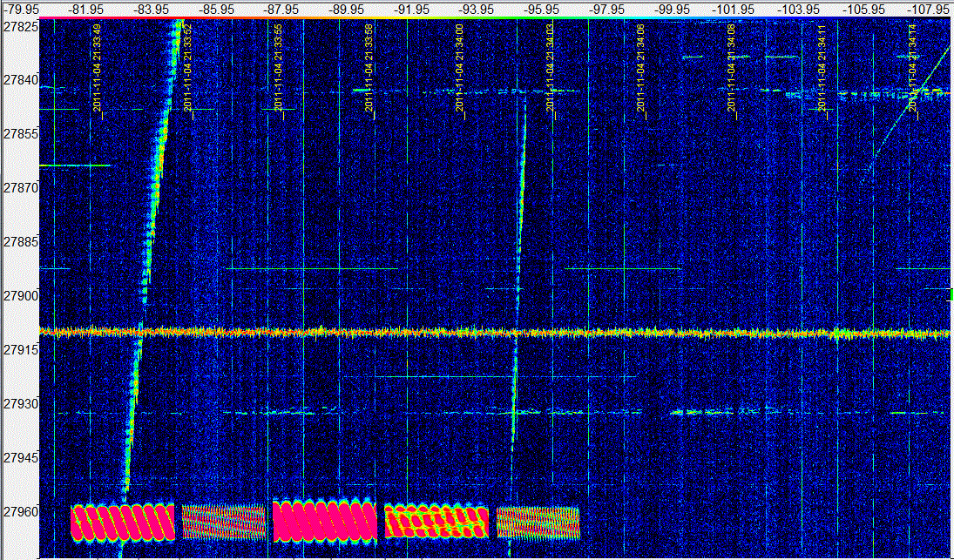Click the rainbow color scale strip
This screenshot has width=954, height=560.
point(494,18)
